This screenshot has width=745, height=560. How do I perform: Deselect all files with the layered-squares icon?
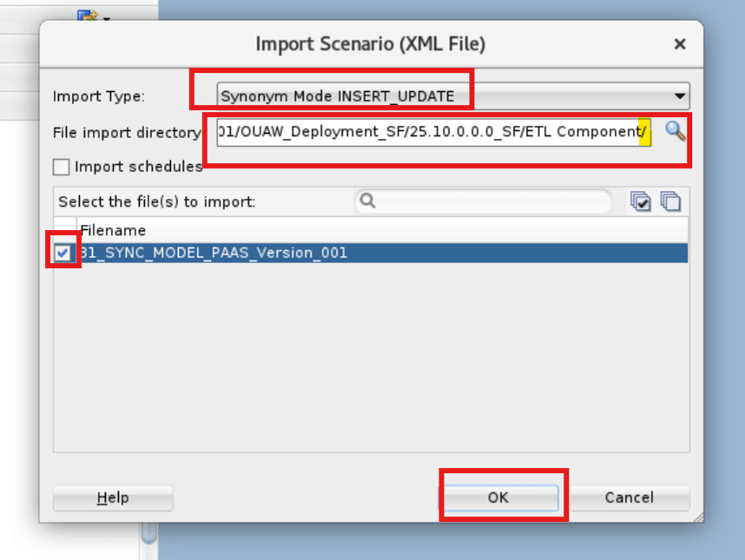pos(669,201)
